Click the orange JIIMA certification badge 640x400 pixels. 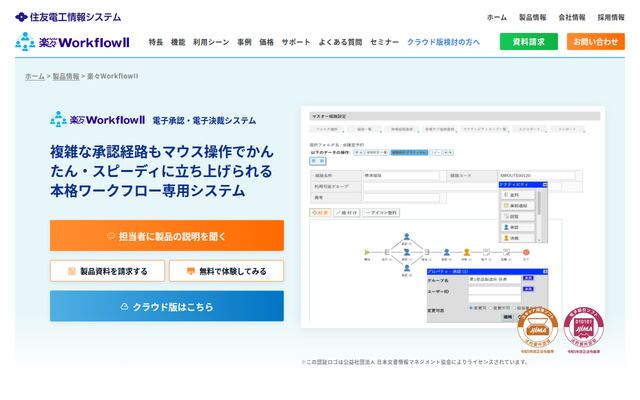click(538, 330)
